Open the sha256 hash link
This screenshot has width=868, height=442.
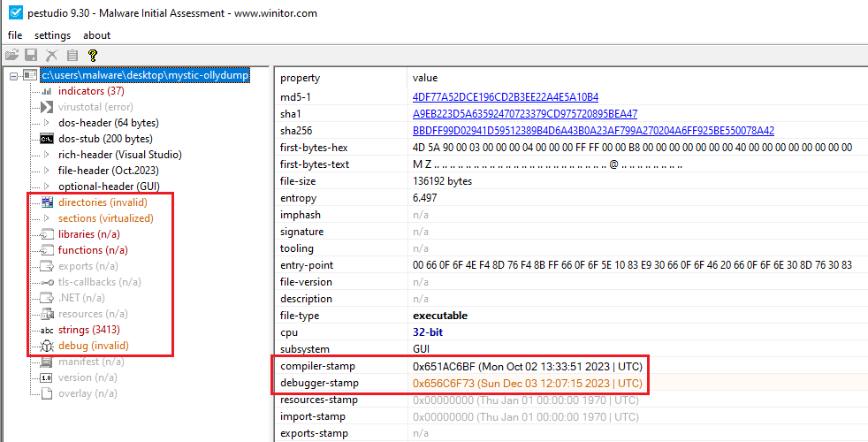[593, 131]
